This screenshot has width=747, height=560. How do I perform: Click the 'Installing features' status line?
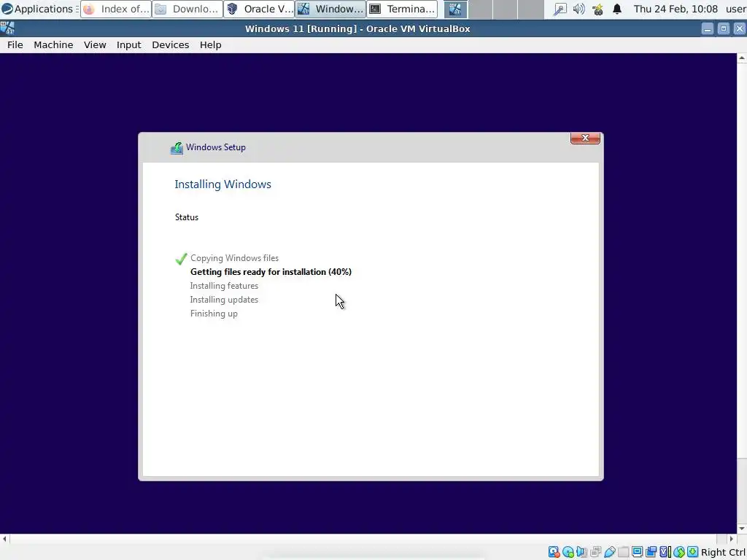coord(224,286)
